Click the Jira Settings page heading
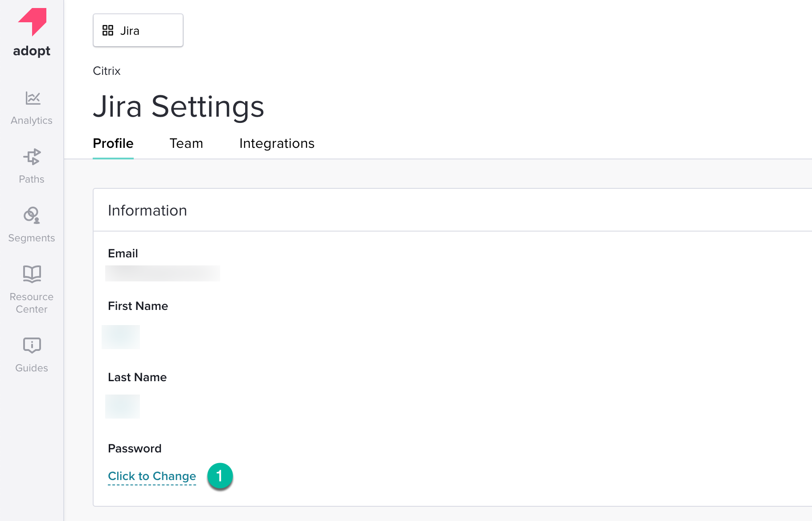Viewport: 812px width, 521px height. 178,106
